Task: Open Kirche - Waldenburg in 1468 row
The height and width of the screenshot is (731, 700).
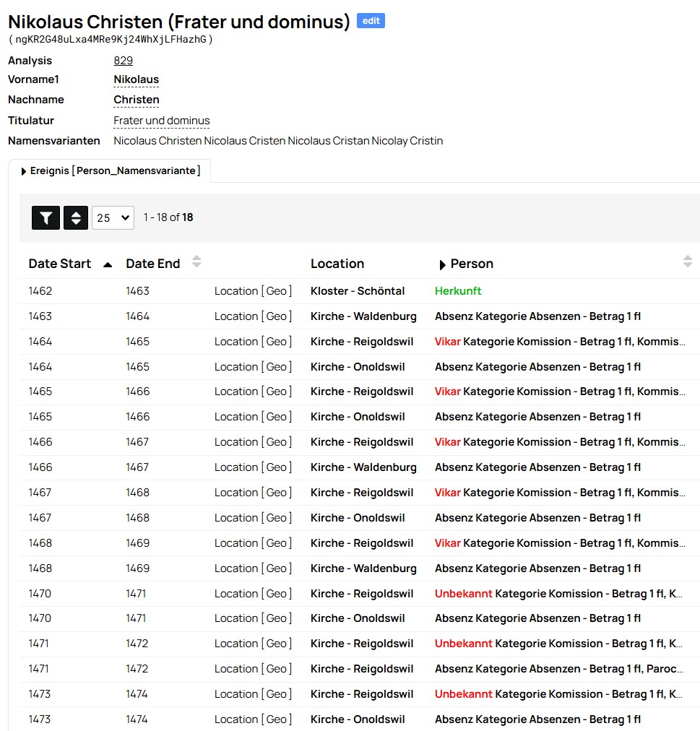Action: 364,568
